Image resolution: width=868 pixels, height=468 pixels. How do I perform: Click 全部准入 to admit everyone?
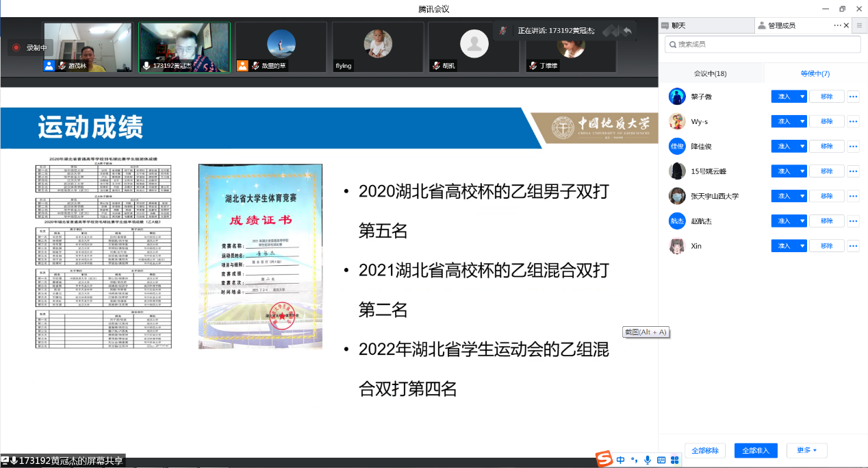point(756,450)
